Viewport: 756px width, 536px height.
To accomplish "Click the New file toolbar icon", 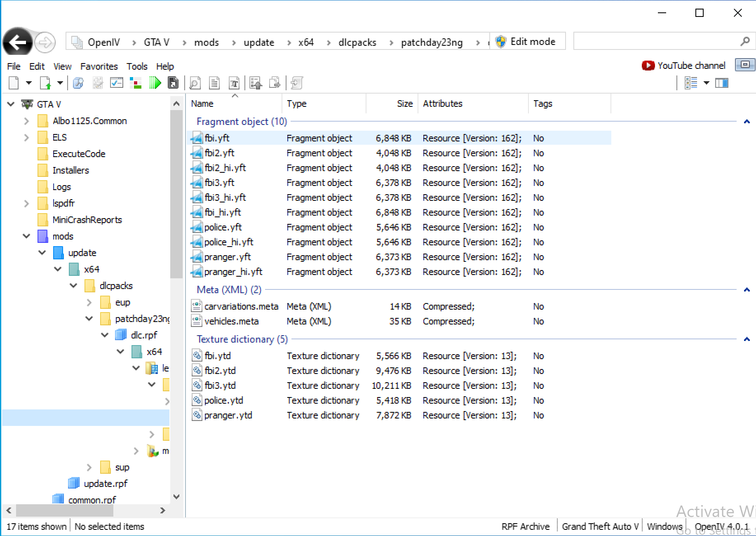I will 14,83.
